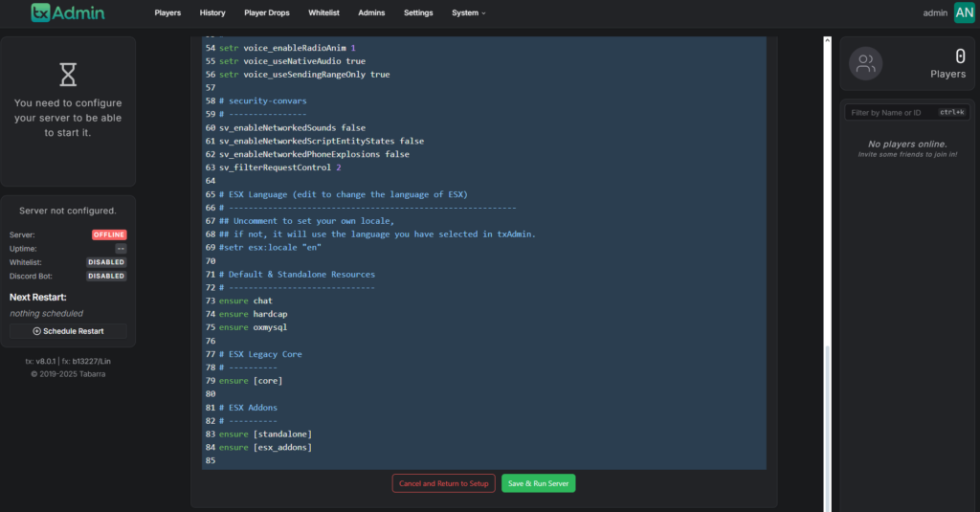Click the 'nothing scheduled' text
980x512 pixels.
click(x=46, y=313)
